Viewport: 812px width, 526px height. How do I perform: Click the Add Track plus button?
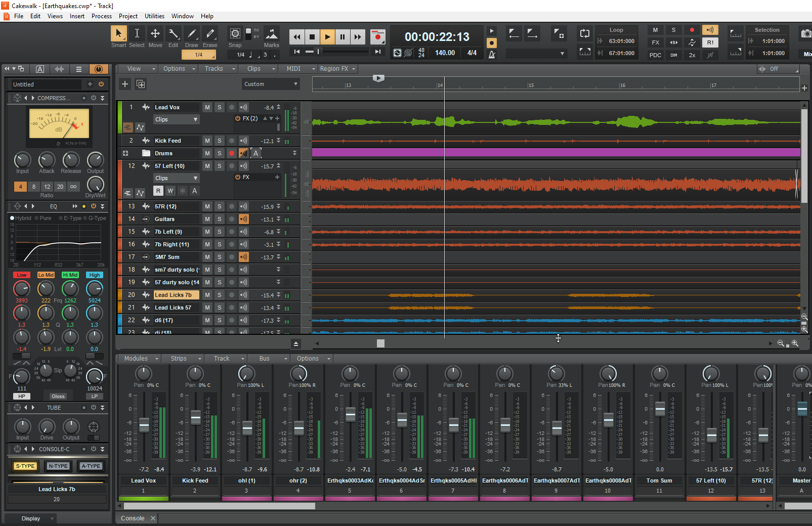[125, 84]
